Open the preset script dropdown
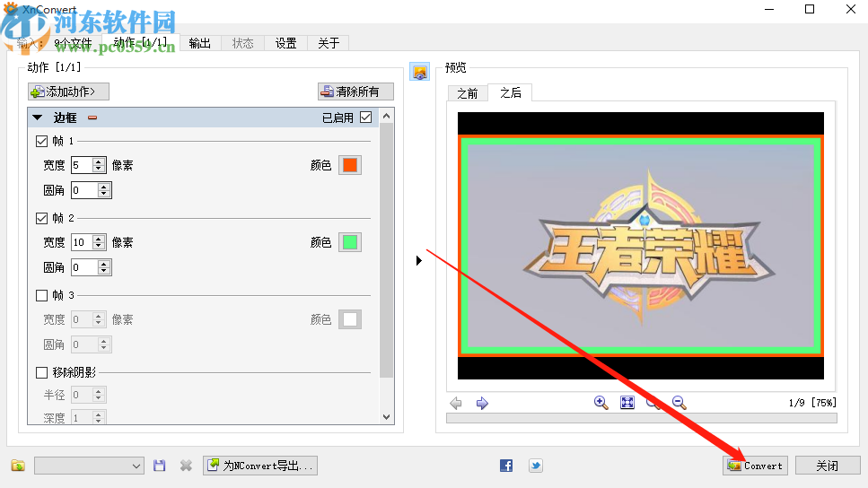Screen dimensions: 868x488 (89, 466)
